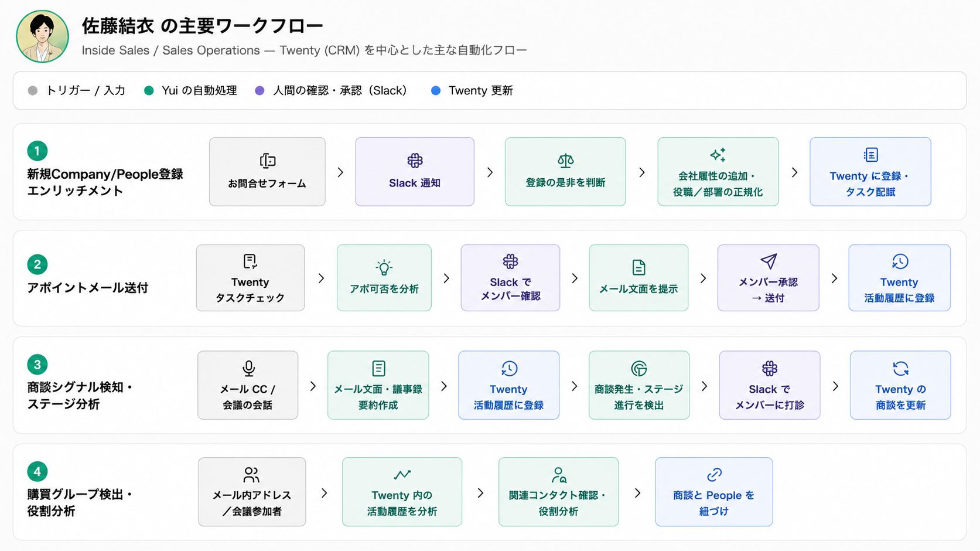Viewport: 980px width, 551px height.
Task: Click the 登録の是非を判断 card label
Action: [x=565, y=182]
